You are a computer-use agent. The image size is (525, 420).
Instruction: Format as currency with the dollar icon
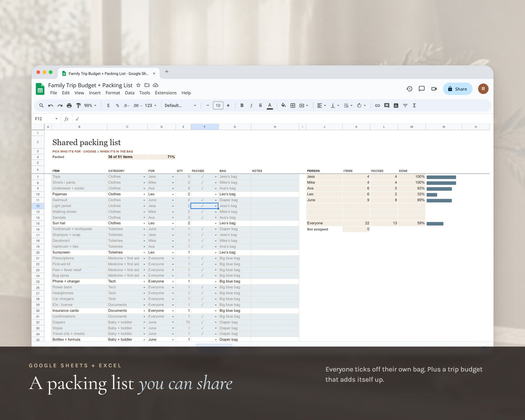point(108,105)
